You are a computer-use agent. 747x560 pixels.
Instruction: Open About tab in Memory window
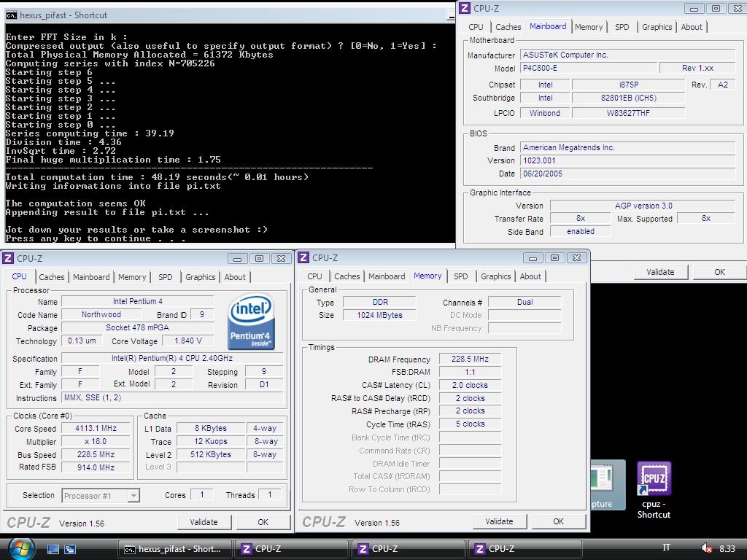530,276
